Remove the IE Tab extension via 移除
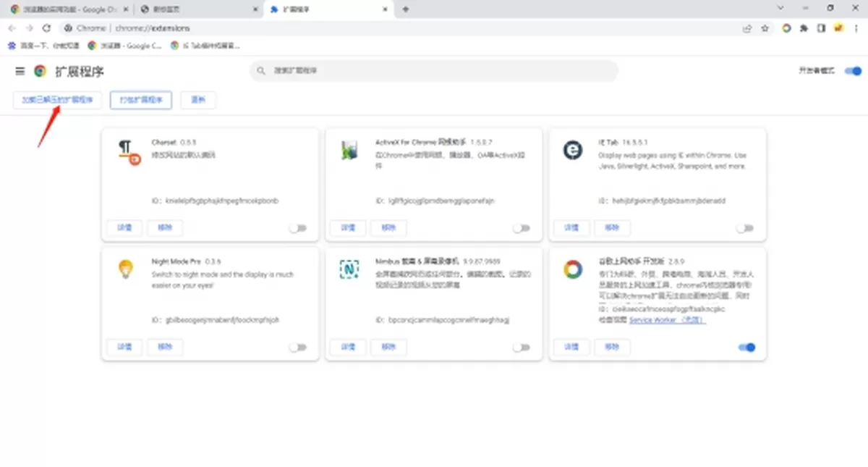The image size is (868, 467). point(613,227)
